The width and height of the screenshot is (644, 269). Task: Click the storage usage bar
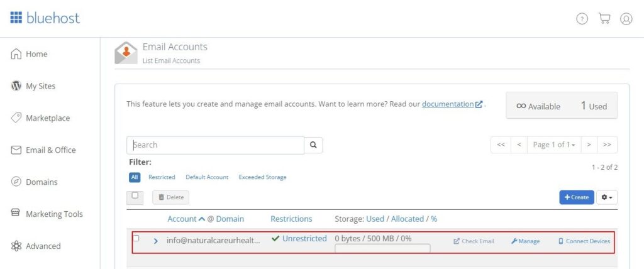click(x=382, y=249)
